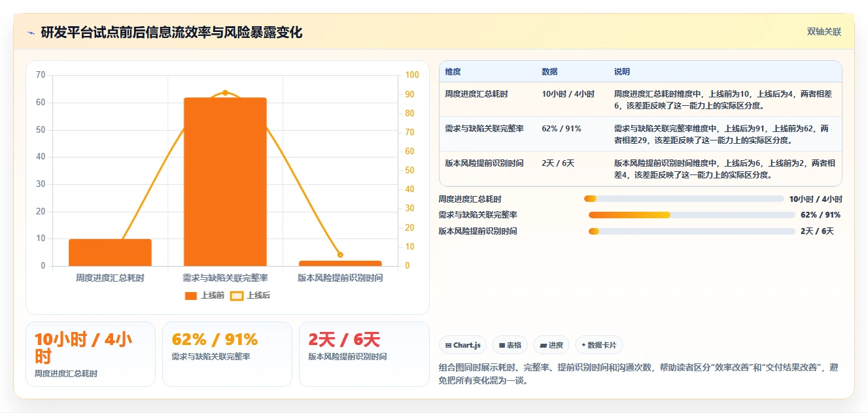Image resolution: width=868 pixels, height=413 pixels.
Task: Click table cell 10小时 / 4小时
Action: point(568,94)
